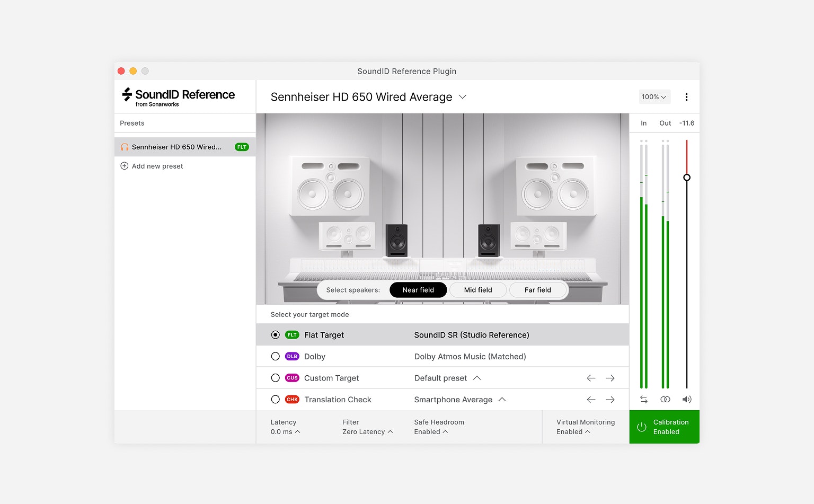Select the Dolby target mode radio
The image size is (814, 504).
[275, 357]
